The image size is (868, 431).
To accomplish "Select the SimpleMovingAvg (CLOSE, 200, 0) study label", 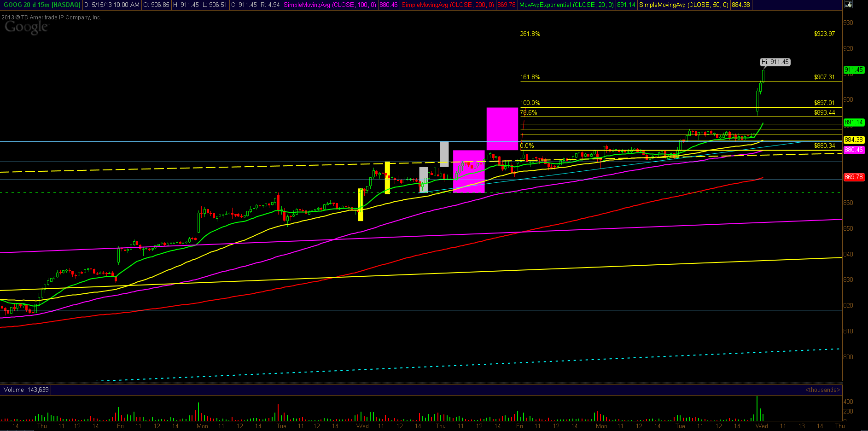I will [448, 5].
